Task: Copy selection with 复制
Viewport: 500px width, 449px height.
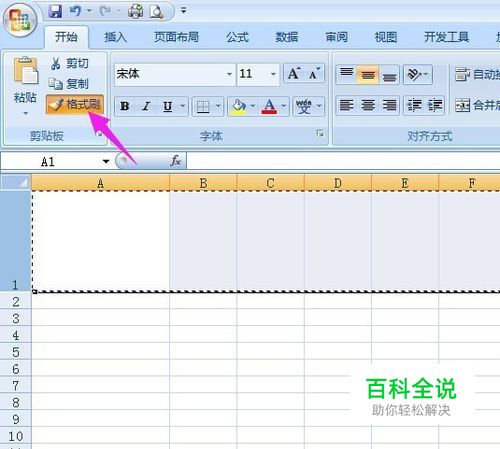Action: [x=69, y=83]
